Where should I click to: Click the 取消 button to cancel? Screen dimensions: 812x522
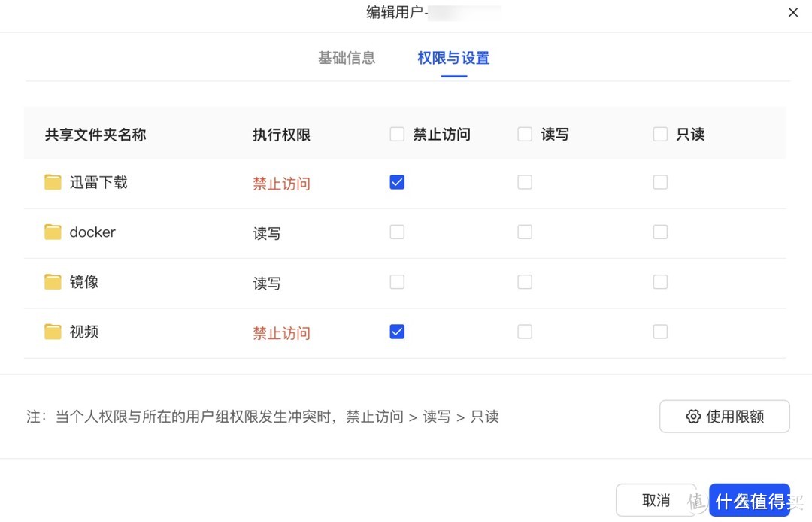tap(656, 499)
